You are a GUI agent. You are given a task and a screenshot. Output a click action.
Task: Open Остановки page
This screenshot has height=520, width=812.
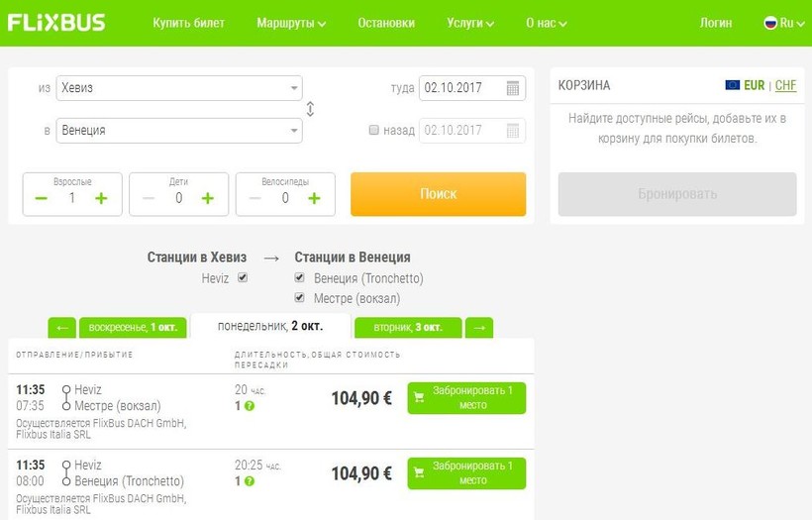386,23
